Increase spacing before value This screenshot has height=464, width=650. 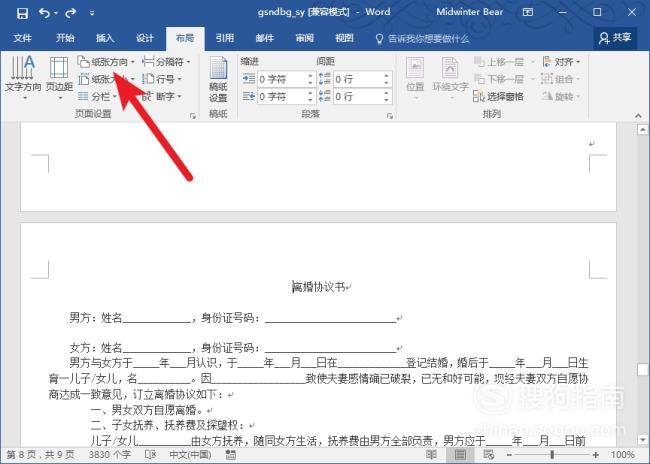[x=386, y=76]
